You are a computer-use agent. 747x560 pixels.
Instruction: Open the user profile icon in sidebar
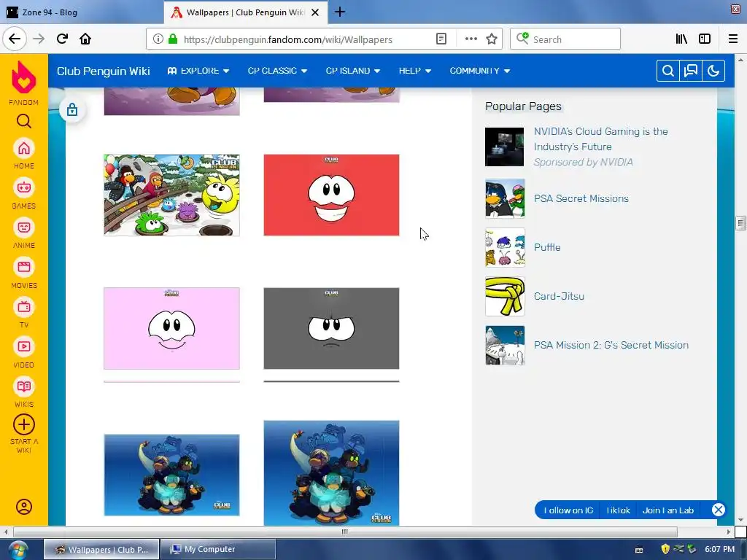[24, 507]
